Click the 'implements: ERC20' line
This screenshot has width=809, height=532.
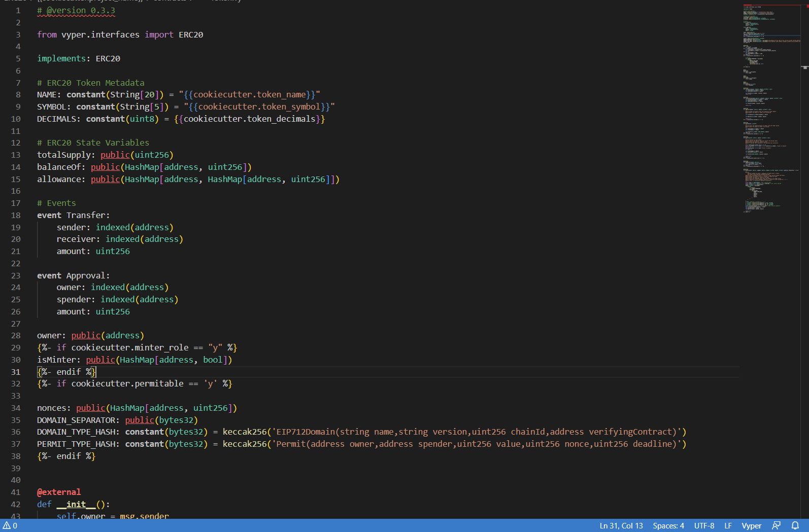pos(79,58)
